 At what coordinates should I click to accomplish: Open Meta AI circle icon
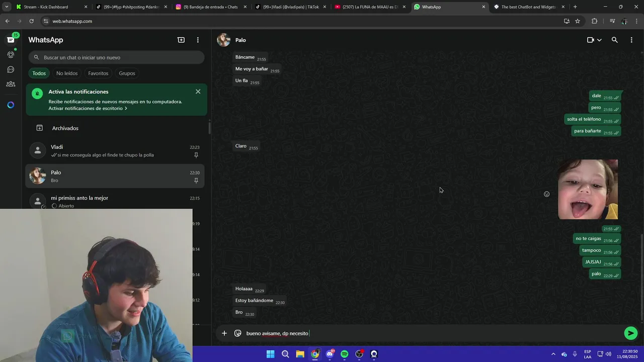11,105
